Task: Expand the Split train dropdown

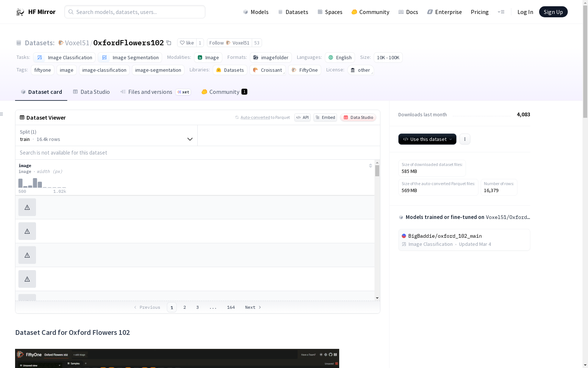Action: 106,135
